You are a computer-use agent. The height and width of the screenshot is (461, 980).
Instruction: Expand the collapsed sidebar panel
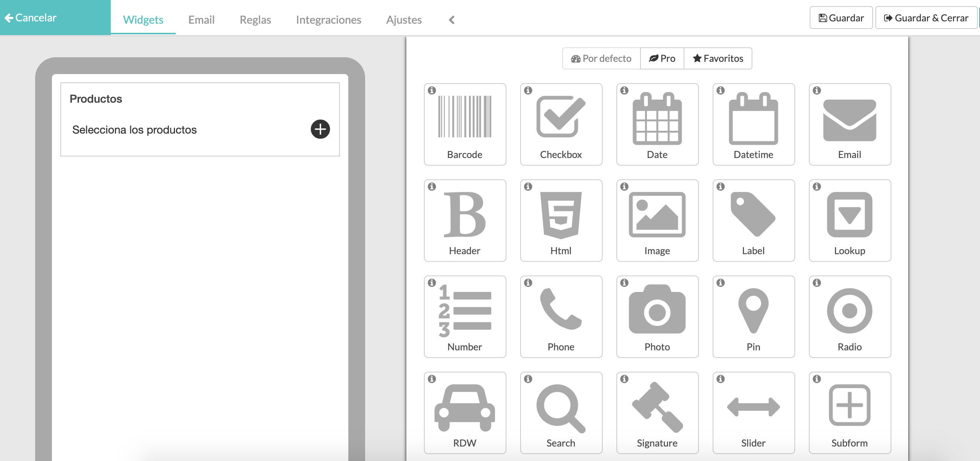coord(451,19)
